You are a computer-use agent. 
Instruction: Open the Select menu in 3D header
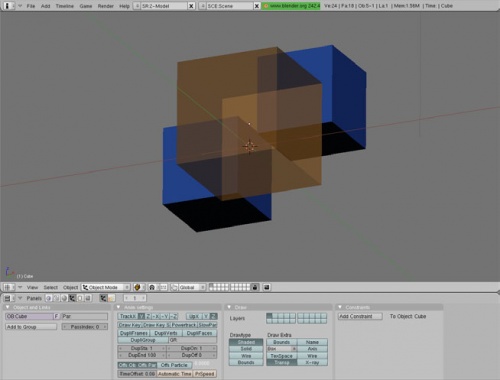(x=51, y=287)
